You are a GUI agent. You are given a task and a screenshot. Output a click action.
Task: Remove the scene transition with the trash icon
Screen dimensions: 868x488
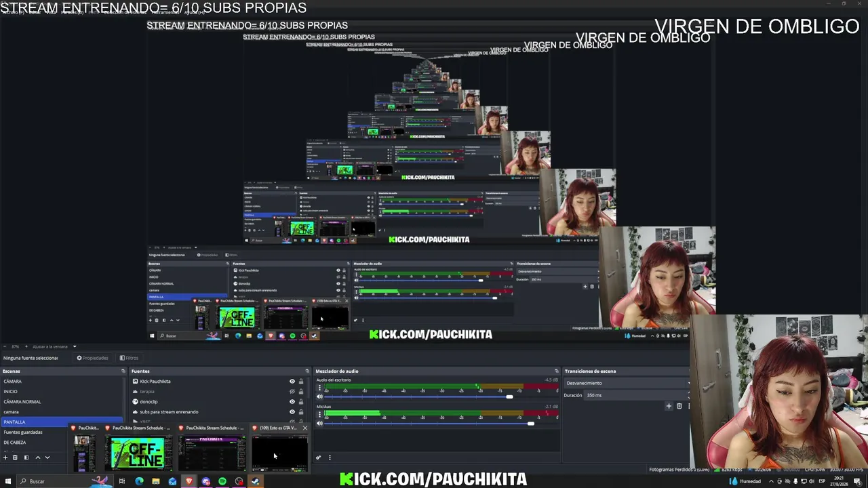[679, 406]
